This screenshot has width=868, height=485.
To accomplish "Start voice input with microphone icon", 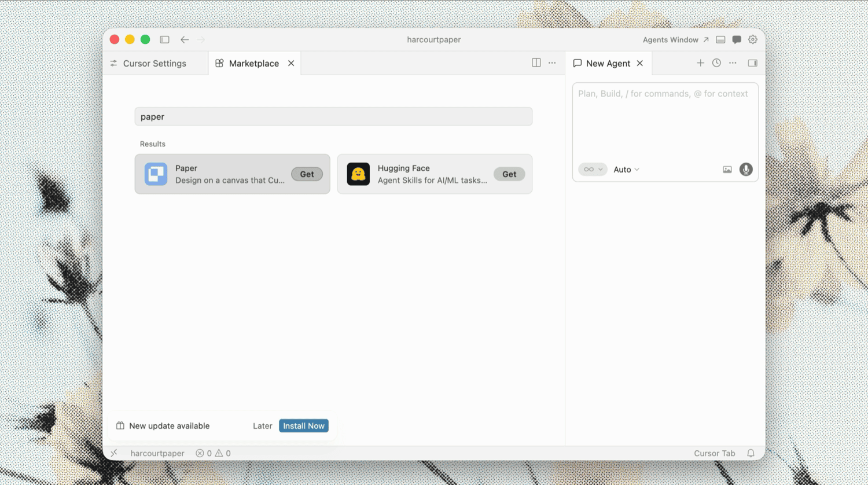I will [746, 169].
